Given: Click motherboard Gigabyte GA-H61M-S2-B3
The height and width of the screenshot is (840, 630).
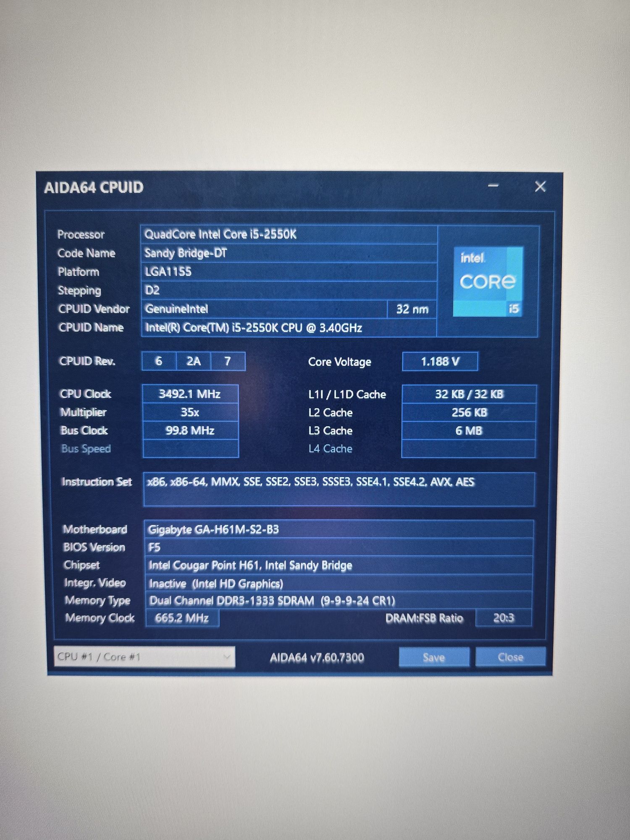Looking at the screenshot, I should click(339, 530).
